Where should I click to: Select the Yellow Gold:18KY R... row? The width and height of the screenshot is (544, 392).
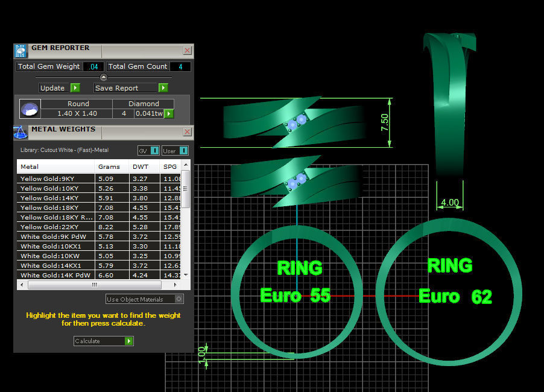[x=99, y=218]
